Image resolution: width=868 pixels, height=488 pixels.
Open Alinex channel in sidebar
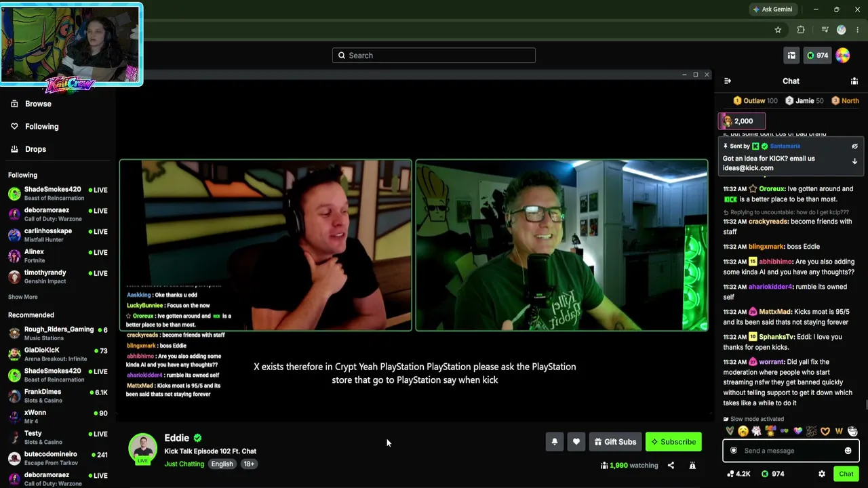coord(58,256)
